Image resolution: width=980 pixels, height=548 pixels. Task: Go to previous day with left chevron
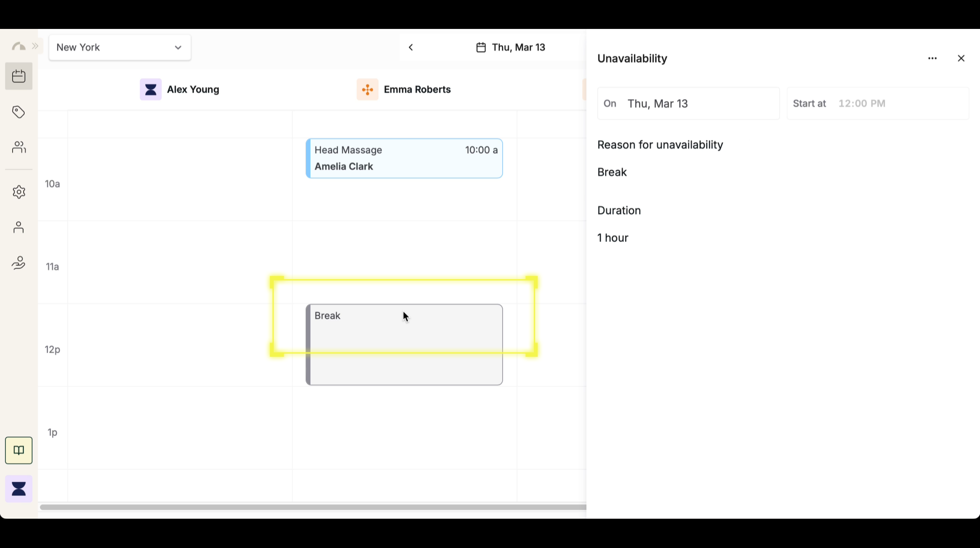pyautogui.click(x=411, y=48)
